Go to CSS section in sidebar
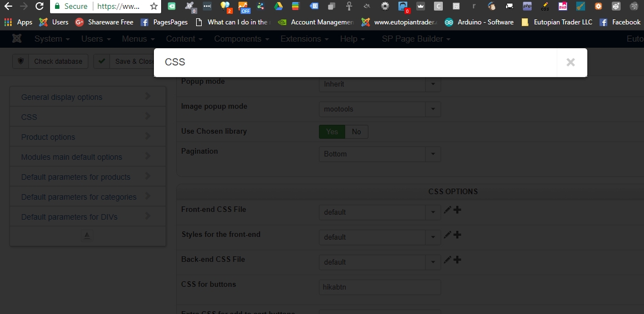Screen dimensions: 644x314 point(87,117)
